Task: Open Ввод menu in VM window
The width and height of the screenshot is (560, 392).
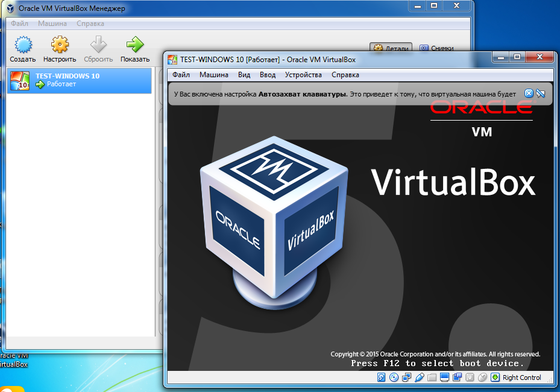Action: click(x=268, y=75)
